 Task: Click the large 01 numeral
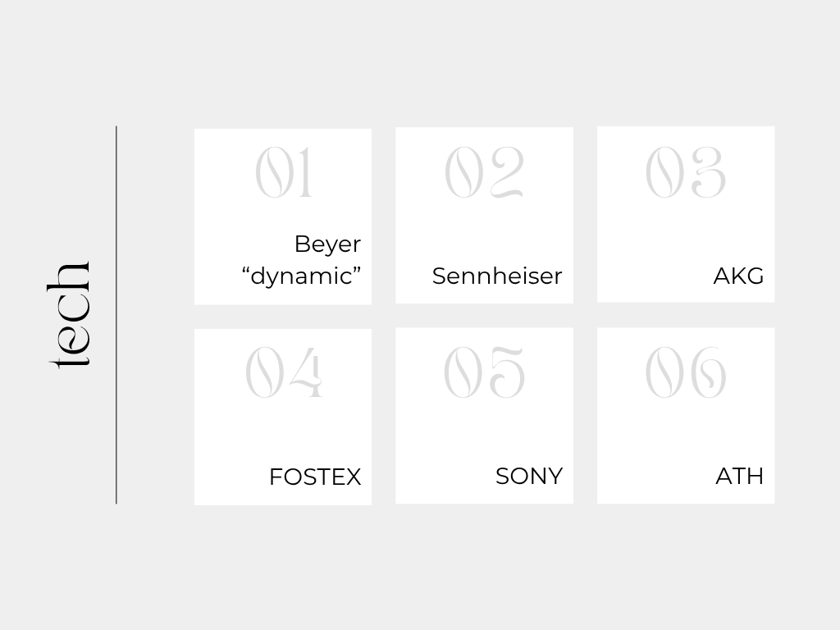coord(284,173)
